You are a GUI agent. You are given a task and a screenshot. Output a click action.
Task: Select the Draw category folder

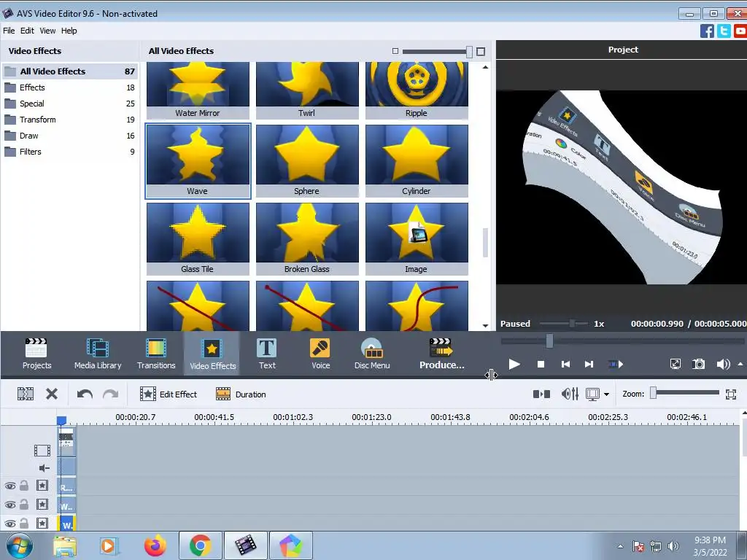[x=70, y=136]
